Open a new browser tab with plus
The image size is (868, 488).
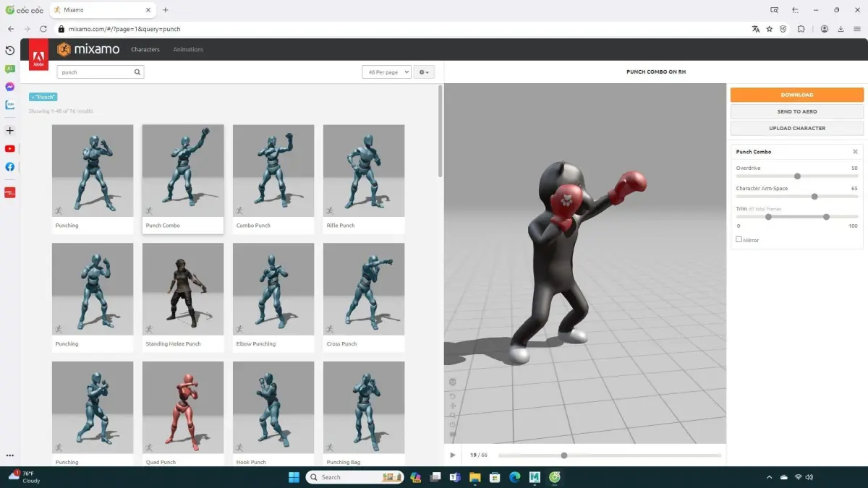pyautogui.click(x=166, y=10)
